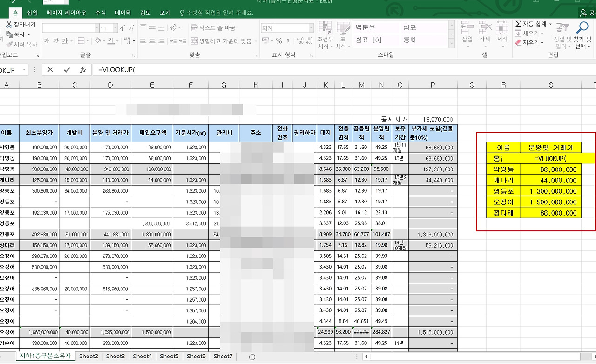Click the increase decimal icon
This screenshot has width=596, height=364.
pyautogui.click(x=299, y=41)
